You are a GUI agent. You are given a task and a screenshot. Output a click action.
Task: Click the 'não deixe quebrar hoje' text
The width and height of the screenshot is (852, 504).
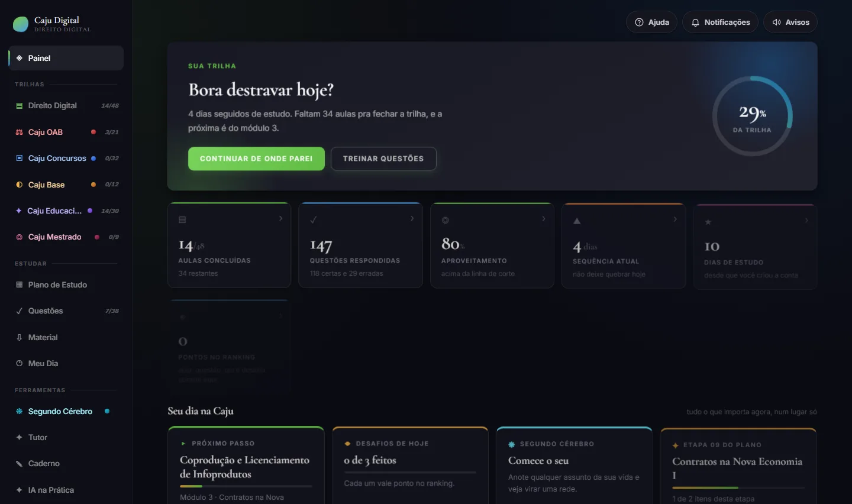pos(609,274)
